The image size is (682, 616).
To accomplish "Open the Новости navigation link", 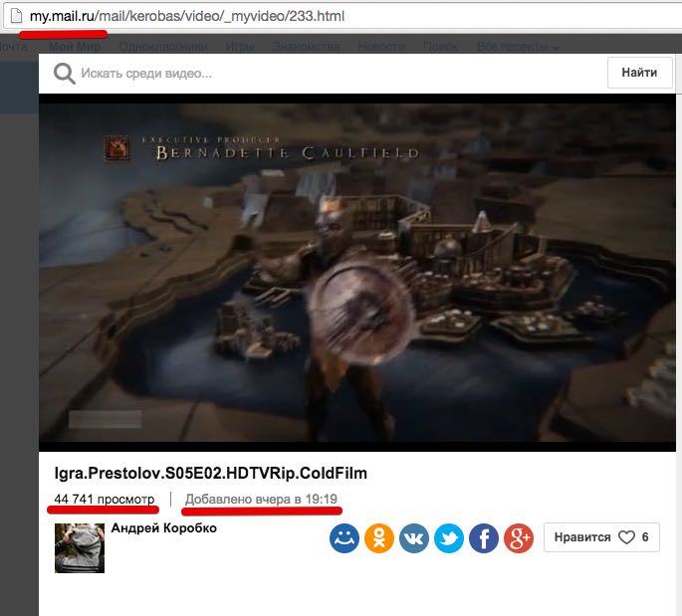I will pos(381,46).
